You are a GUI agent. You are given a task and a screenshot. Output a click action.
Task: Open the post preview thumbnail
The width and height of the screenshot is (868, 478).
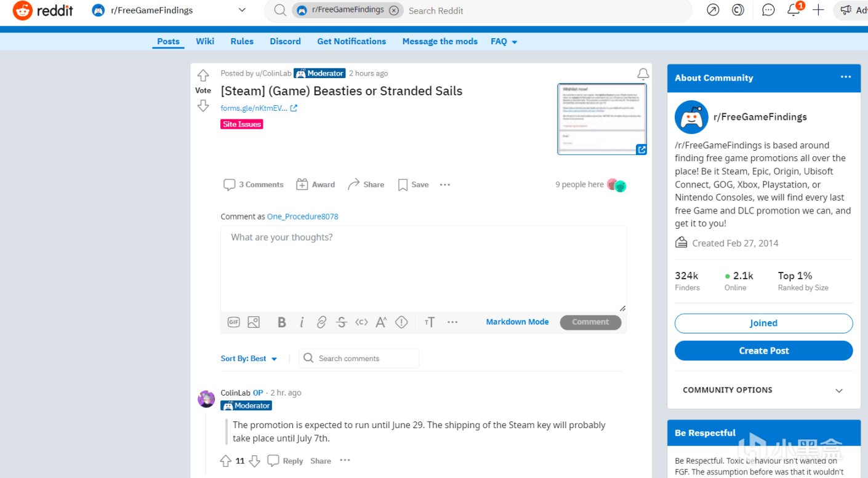click(602, 119)
